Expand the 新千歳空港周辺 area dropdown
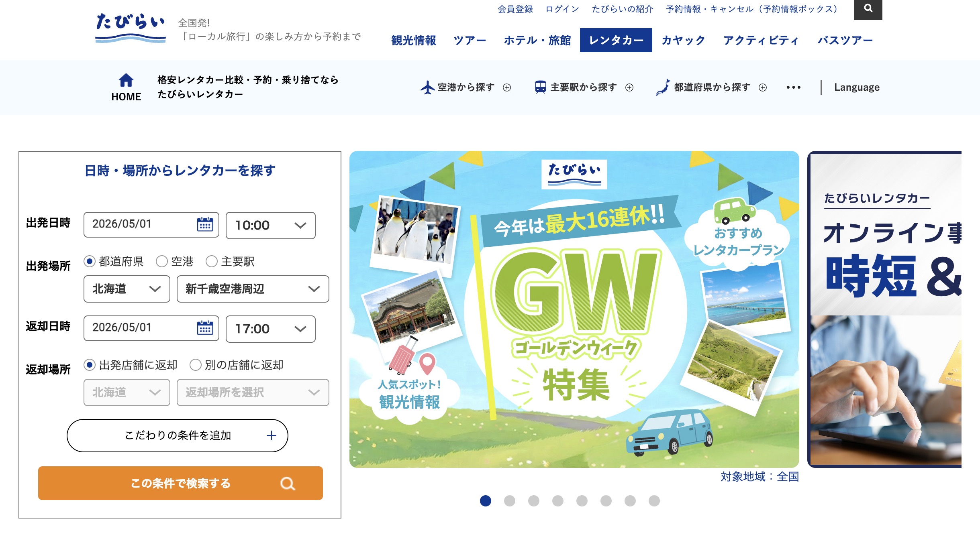The height and width of the screenshot is (549, 980). pos(253,289)
